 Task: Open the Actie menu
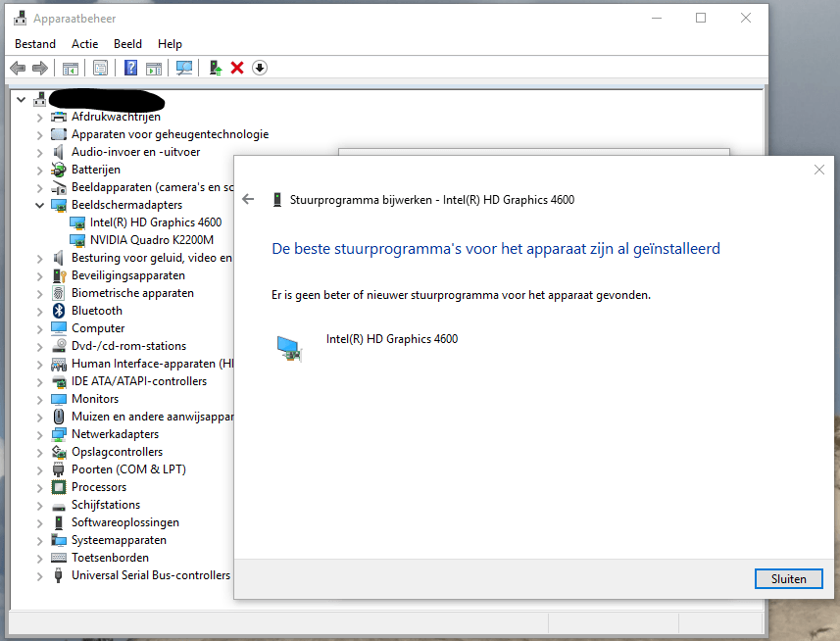[x=85, y=44]
